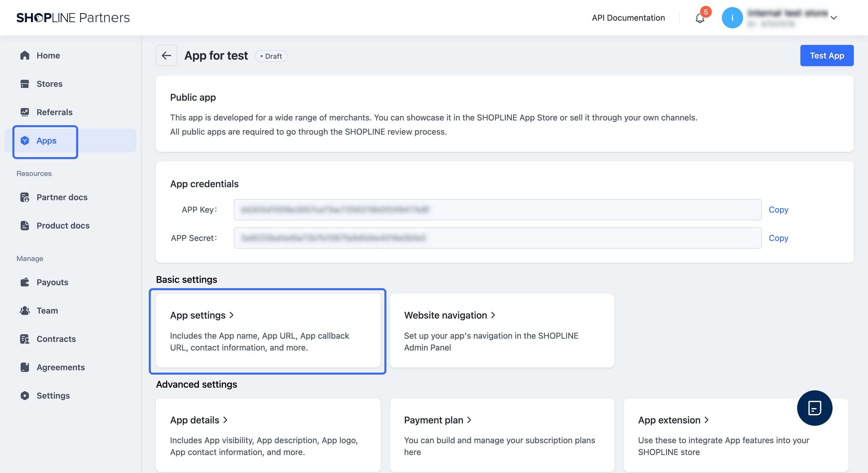Screen dimensions: 868x473
Task: Open the API Documentation link
Action: coord(629,17)
